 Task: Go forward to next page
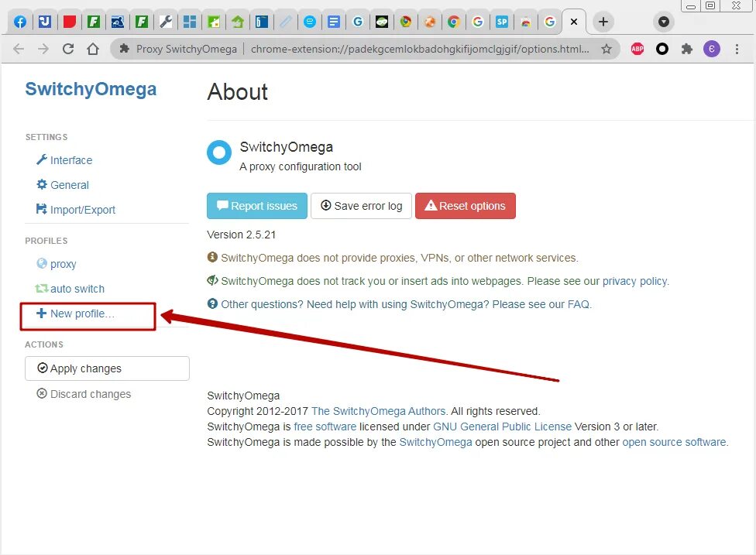tap(43, 49)
